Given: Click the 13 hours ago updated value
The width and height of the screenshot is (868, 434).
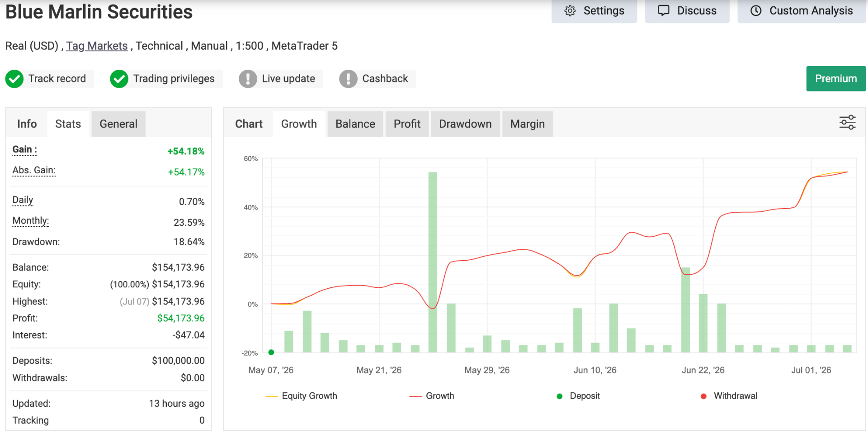Looking at the screenshot, I should click(x=177, y=404).
